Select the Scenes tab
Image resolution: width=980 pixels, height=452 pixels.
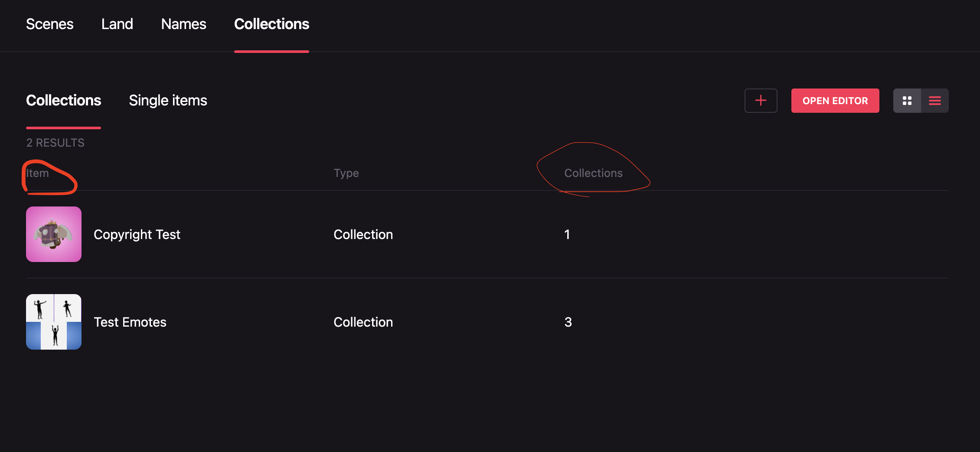(49, 24)
